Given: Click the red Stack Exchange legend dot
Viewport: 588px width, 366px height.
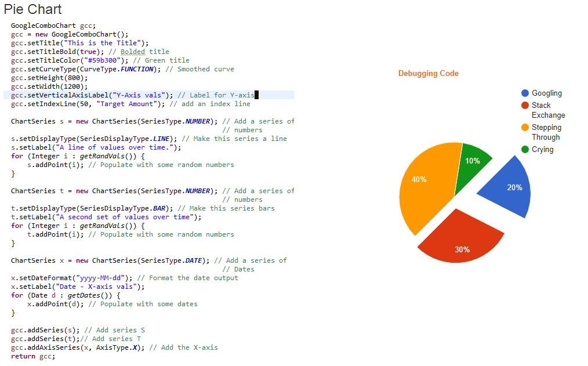Looking at the screenshot, I should tap(525, 105).
